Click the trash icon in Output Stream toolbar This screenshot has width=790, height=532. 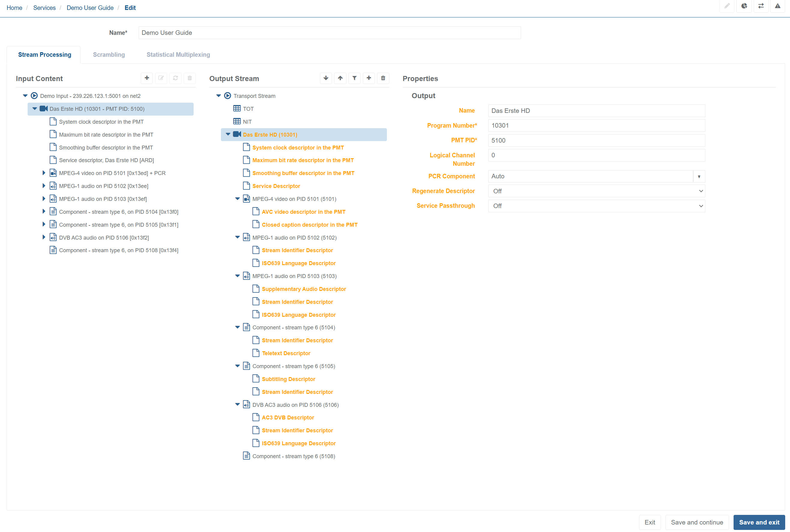coord(383,78)
